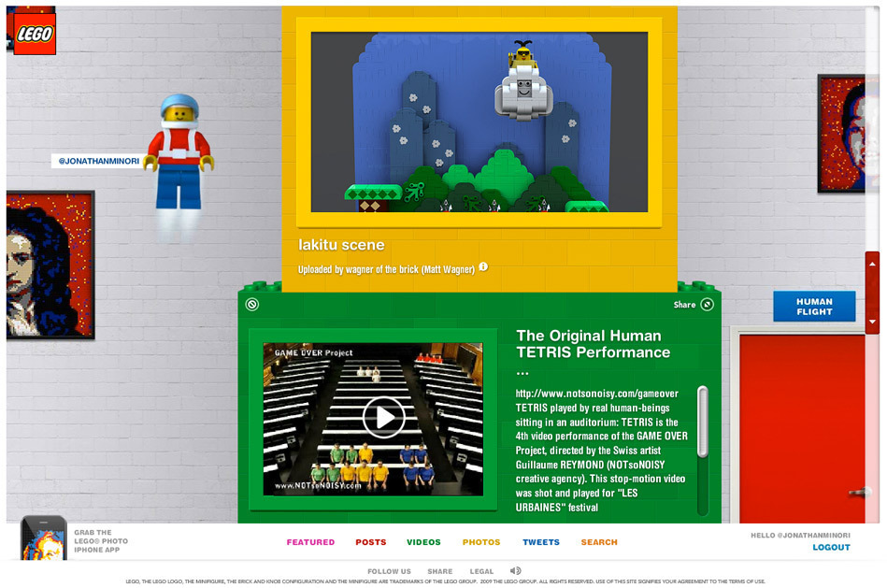Open the Tweets section

[541, 542]
